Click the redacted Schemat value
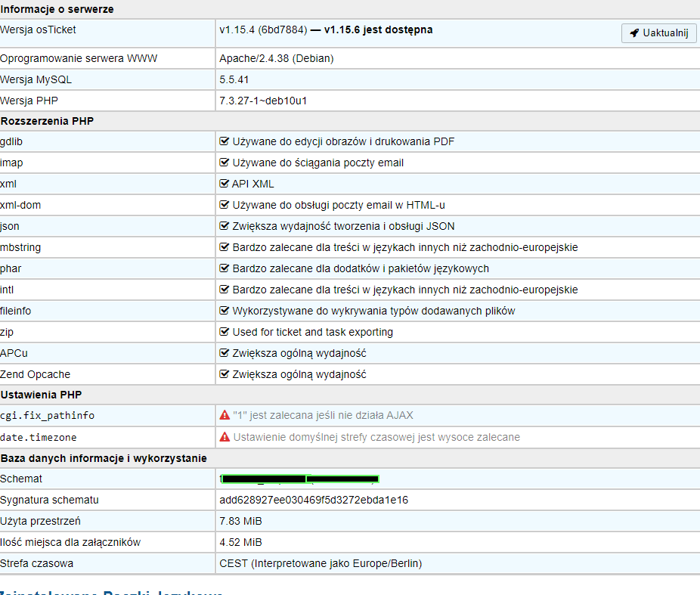 point(299,479)
